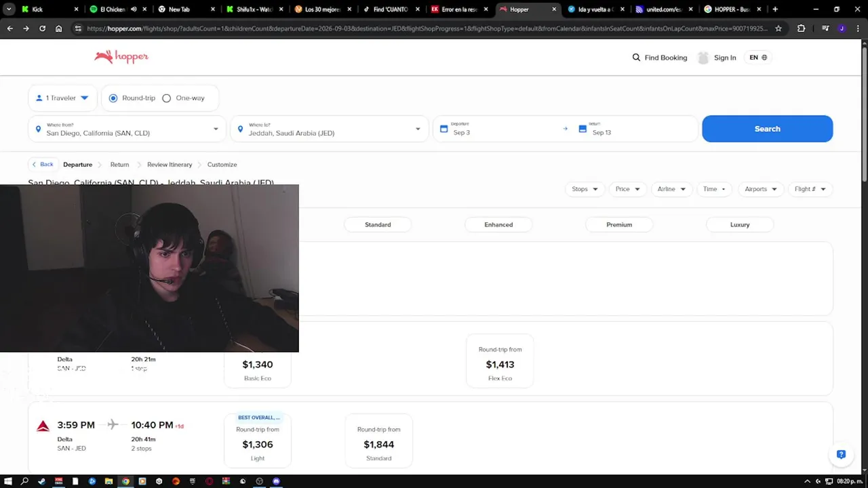The image size is (868, 488).
Task: Open the Hopper logo home link
Action: [x=121, y=57]
